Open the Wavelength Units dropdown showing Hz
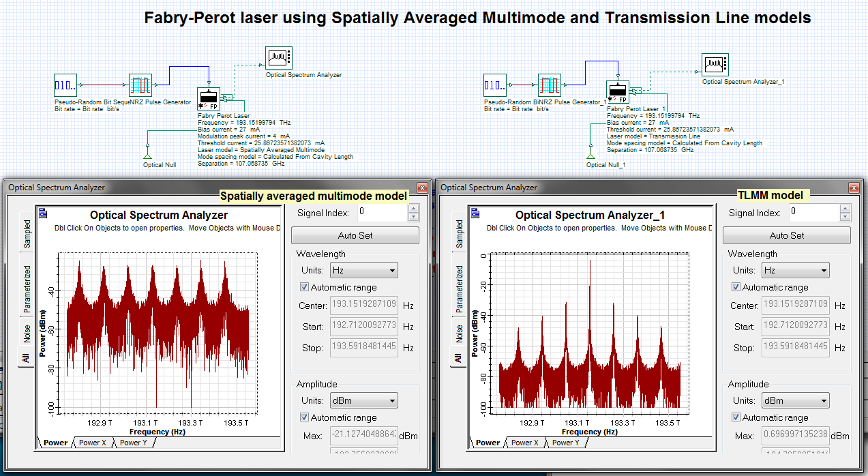The width and height of the screenshot is (868, 476). tap(364, 269)
